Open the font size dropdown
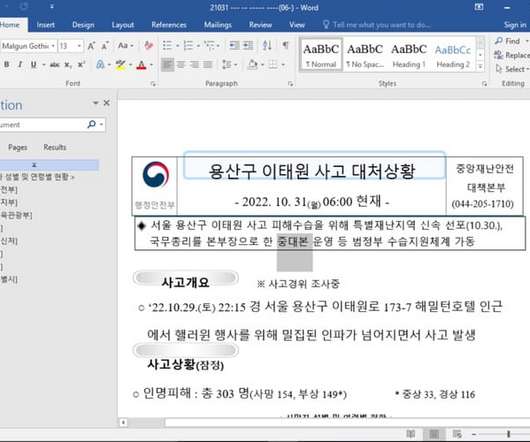This screenshot has width=530, height=442. 79,46
